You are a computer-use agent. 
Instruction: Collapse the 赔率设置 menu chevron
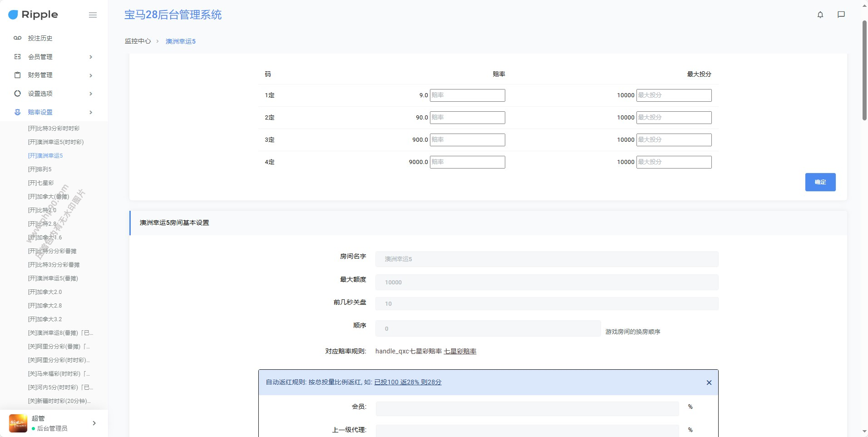pos(91,112)
